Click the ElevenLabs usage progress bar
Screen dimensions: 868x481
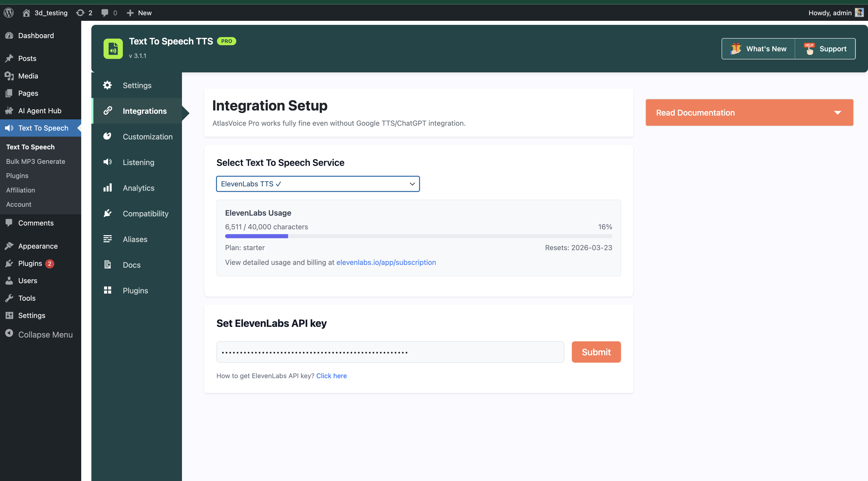click(x=418, y=236)
